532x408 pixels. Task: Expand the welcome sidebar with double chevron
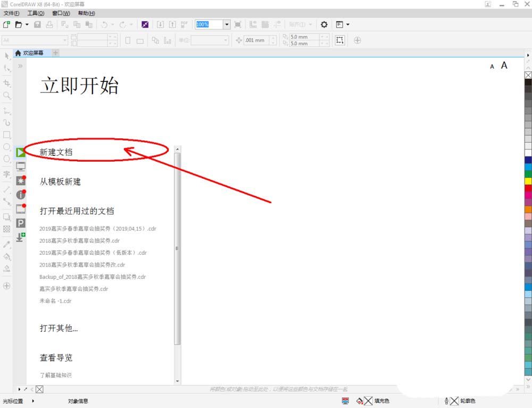coord(20,66)
